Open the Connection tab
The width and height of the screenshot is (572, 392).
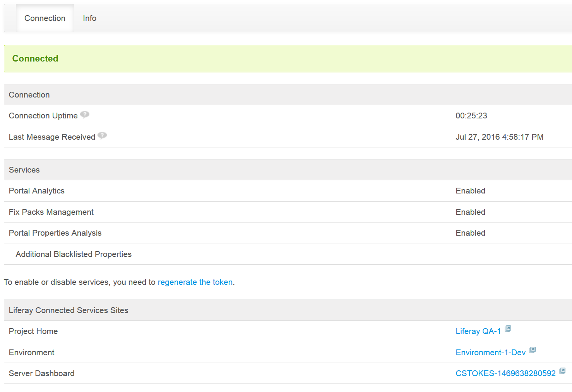click(45, 18)
